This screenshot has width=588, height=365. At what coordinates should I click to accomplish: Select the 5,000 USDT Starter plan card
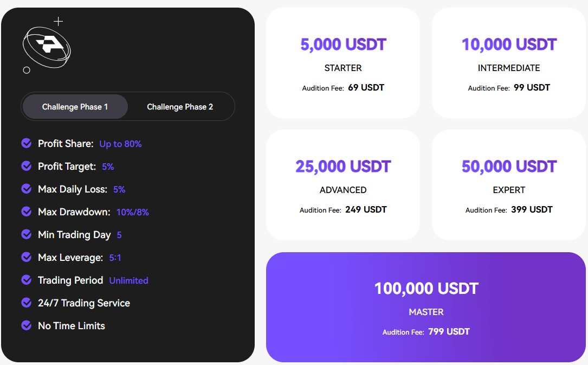343,63
